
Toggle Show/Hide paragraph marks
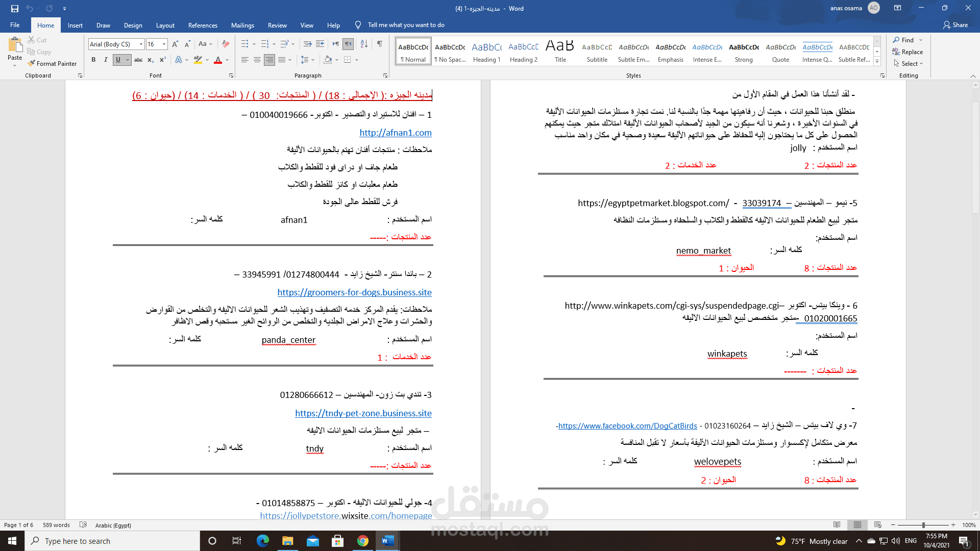click(x=380, y=44)
